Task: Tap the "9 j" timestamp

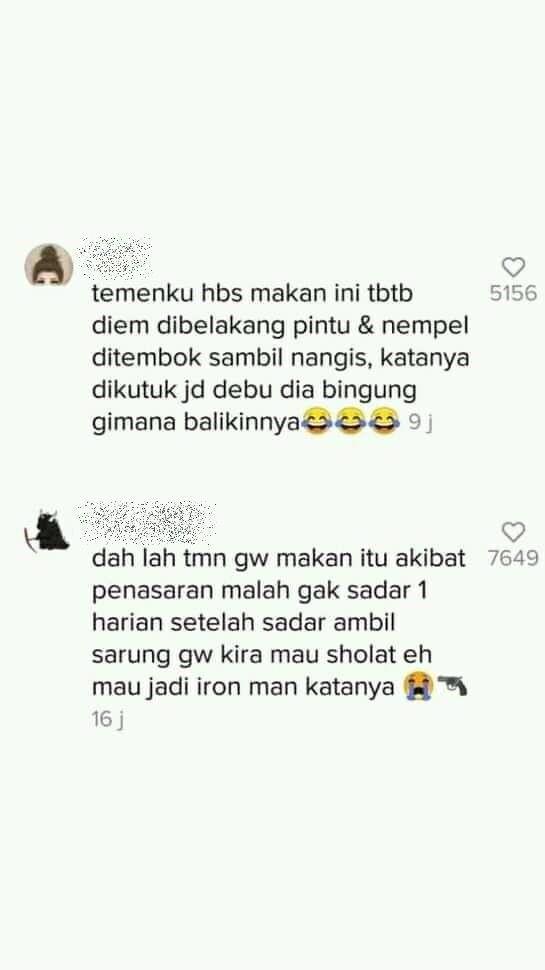Action: point(420,423)
